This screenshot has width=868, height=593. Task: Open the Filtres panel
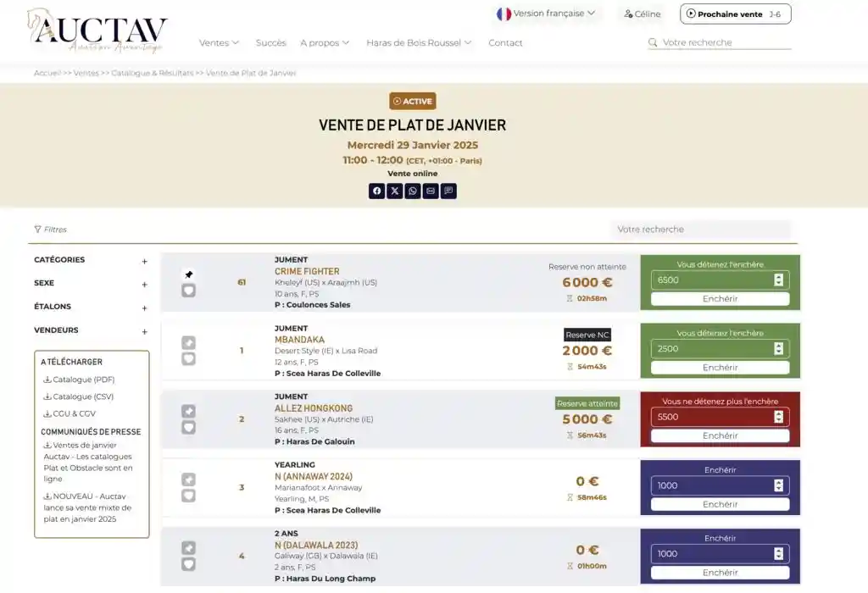[50, 229]
